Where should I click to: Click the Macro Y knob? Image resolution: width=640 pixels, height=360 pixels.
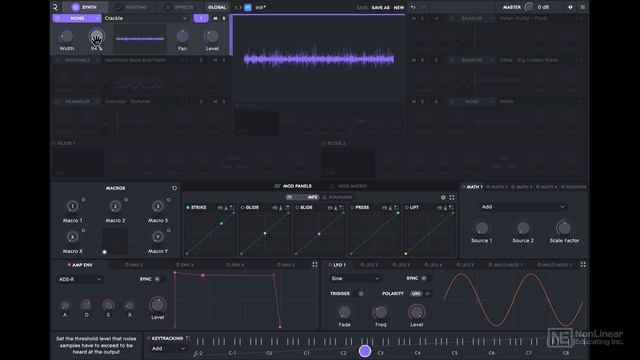pos(158,237)
